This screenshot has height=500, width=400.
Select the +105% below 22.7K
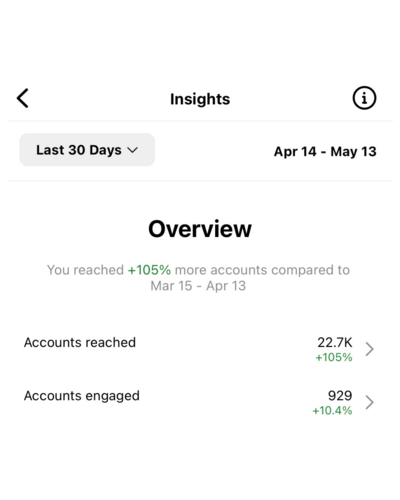point(334,357)
